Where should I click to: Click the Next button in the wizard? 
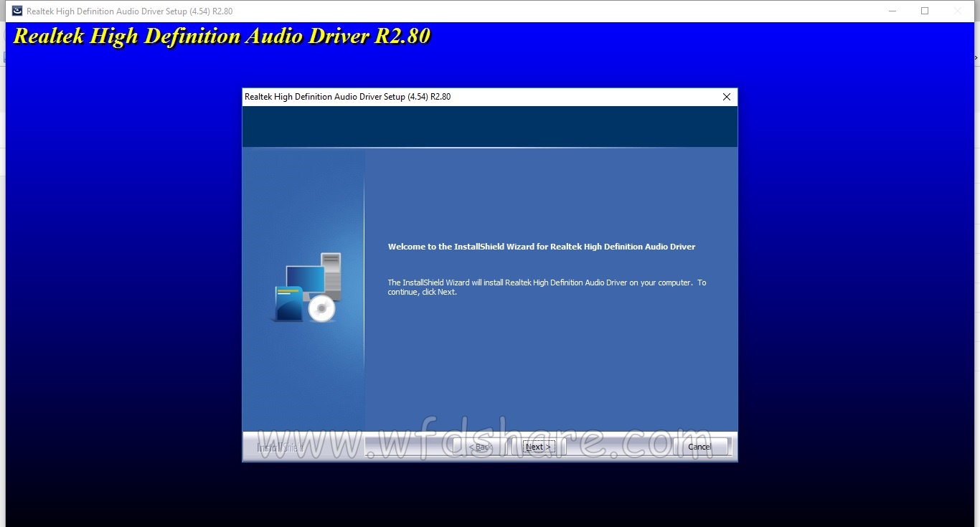click(x=537, y=447)
